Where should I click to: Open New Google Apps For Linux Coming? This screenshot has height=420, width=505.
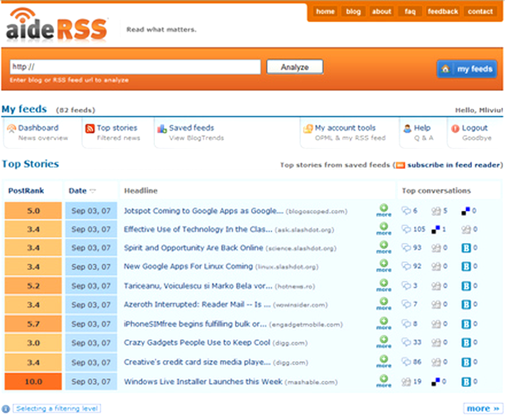[189, 267]
